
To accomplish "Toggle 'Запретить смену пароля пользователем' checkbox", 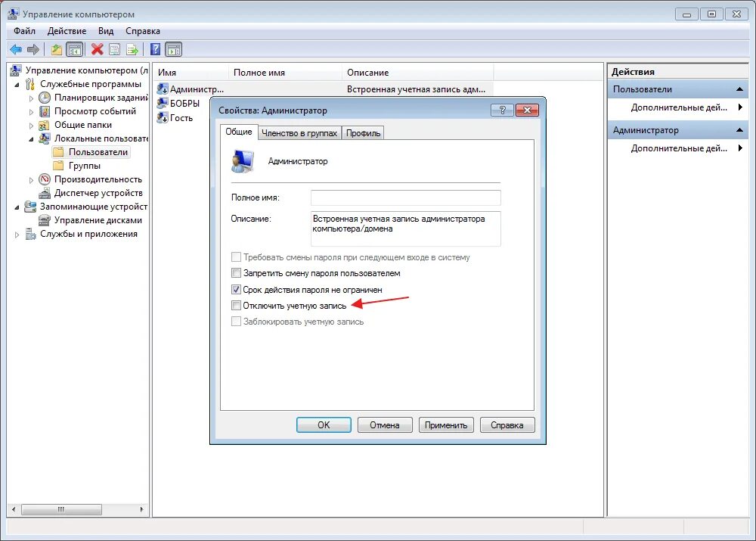I will (x=236, y=273).
